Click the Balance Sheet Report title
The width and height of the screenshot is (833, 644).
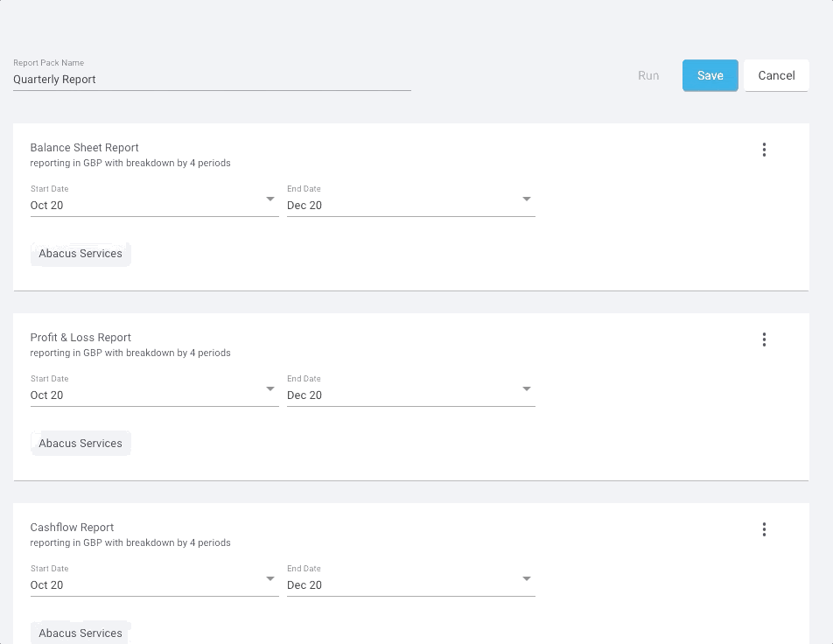pos(84,148)
